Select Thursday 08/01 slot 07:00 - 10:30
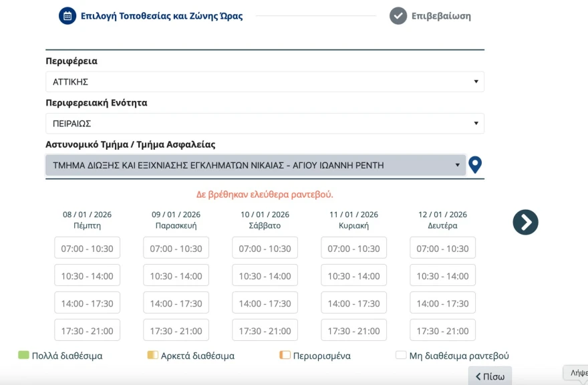588x385 pixels. [x=88, y=248]
